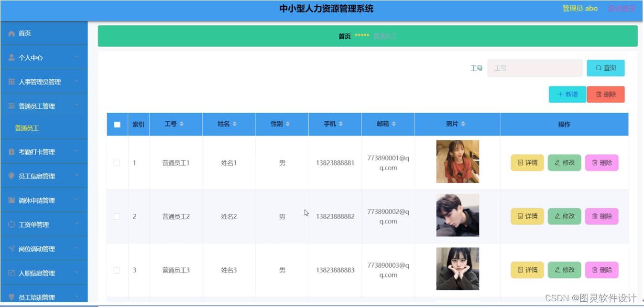The width and height of the screenshot is (644, 307).
Task: Click the icon beside 员工信息管理
Action: pos(12,176)
